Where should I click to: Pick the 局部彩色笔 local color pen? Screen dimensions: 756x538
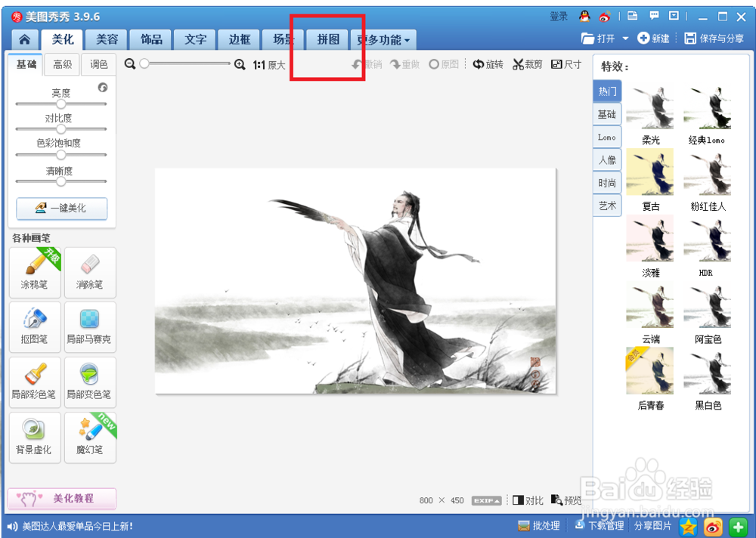[35, 382]
